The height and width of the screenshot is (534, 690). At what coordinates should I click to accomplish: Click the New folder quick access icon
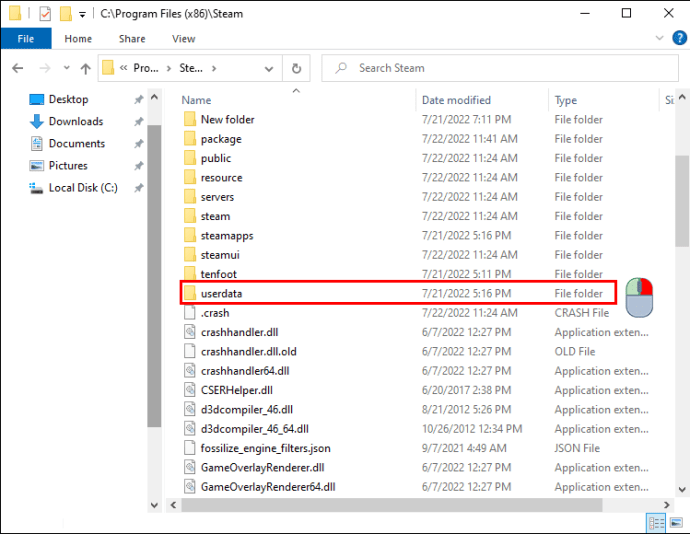point(66,14)
